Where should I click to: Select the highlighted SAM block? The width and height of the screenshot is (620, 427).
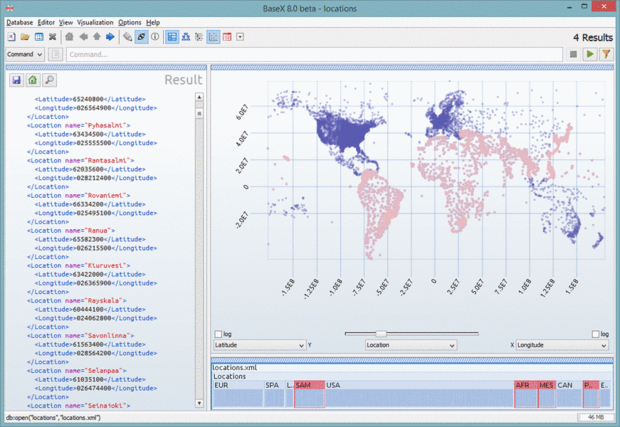pos(309,394)
